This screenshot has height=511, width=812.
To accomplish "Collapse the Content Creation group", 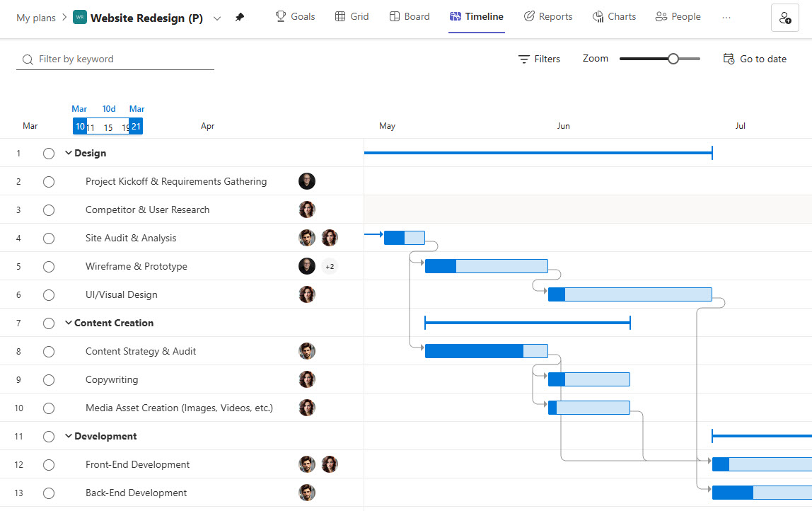I will (x=68, y=323).
